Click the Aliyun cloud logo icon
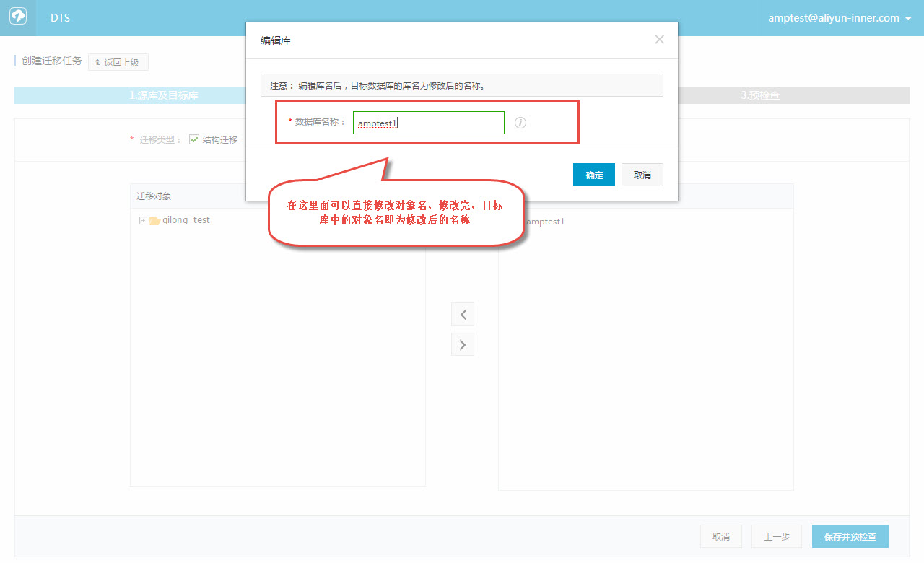The width and height of the screenshot is (924, 563). coord(18,17)
